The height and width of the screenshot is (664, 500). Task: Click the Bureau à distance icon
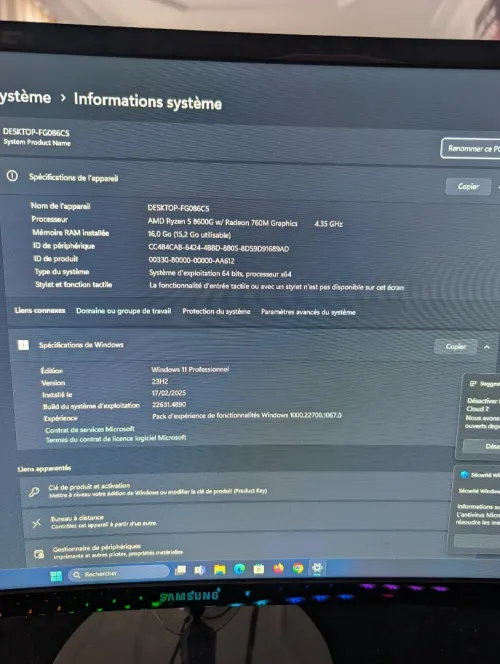(x=37, y=523)
